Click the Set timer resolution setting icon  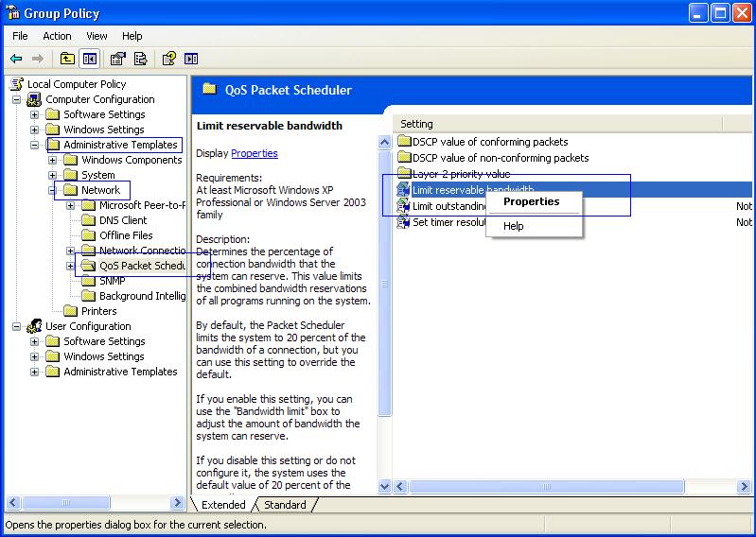pyautogui.click(x=403, y=222)
